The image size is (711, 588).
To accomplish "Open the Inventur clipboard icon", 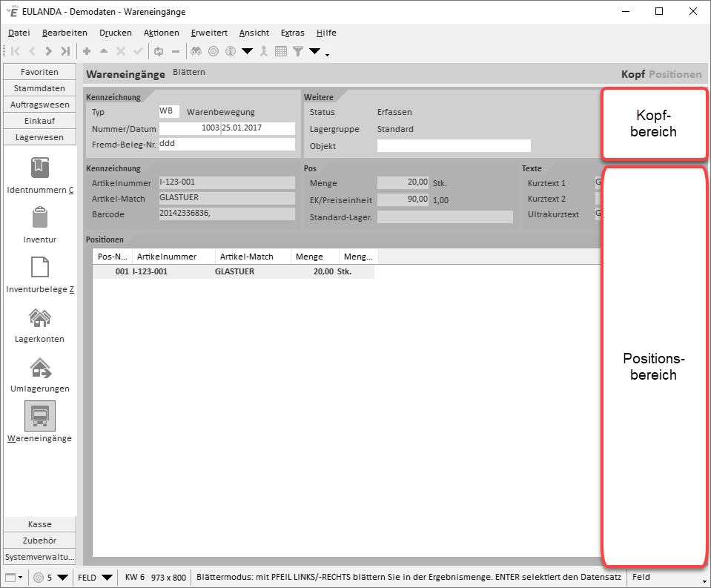I will point(39,218).
